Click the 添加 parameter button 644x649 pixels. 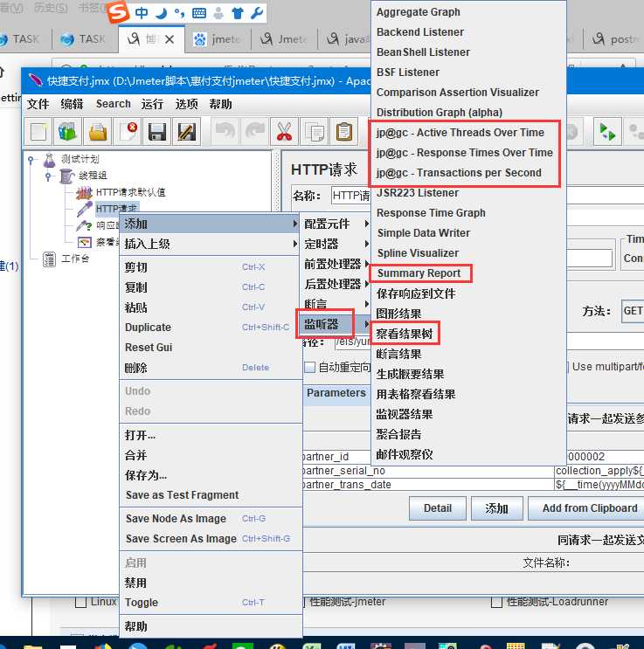[x=496, y=507]
